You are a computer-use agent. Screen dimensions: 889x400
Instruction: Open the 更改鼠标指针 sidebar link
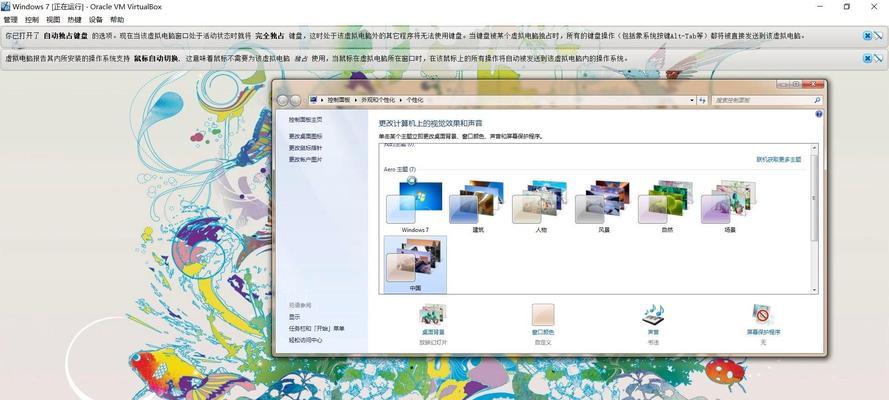pyautogui.click(x=305, y=147)
